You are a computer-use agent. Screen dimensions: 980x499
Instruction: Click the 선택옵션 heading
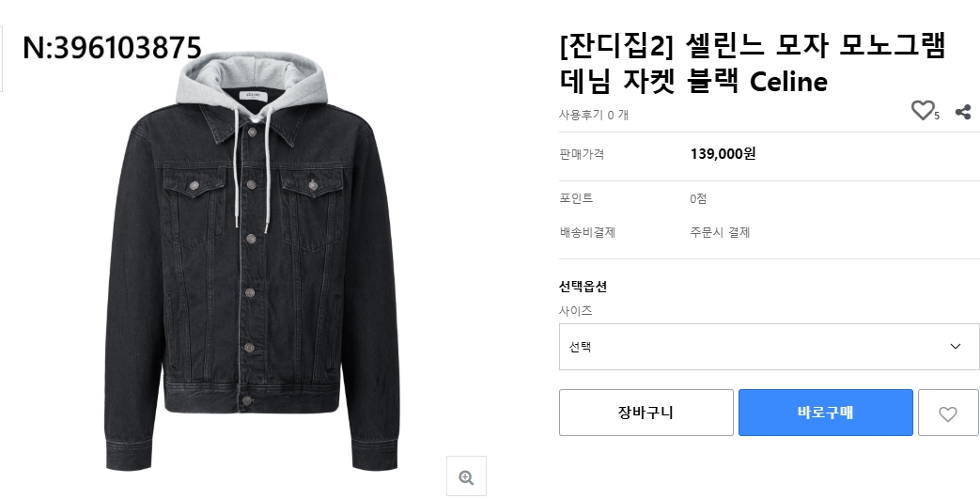(583, 287)
